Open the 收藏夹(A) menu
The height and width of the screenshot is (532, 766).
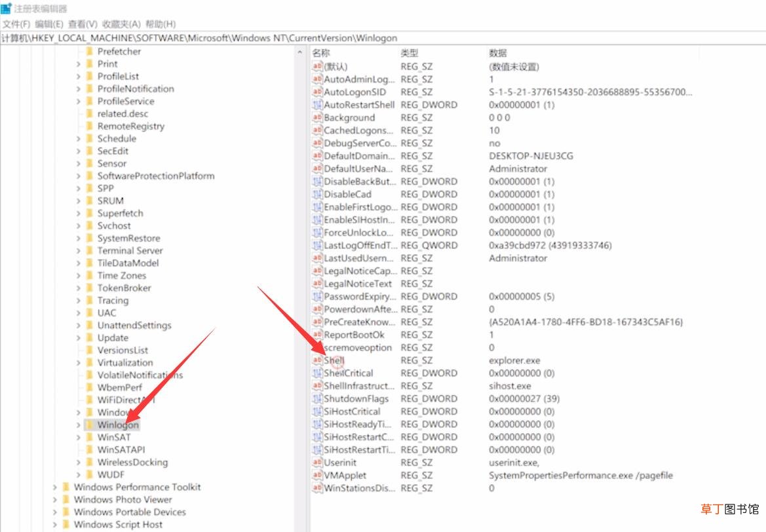coord(121,24)
